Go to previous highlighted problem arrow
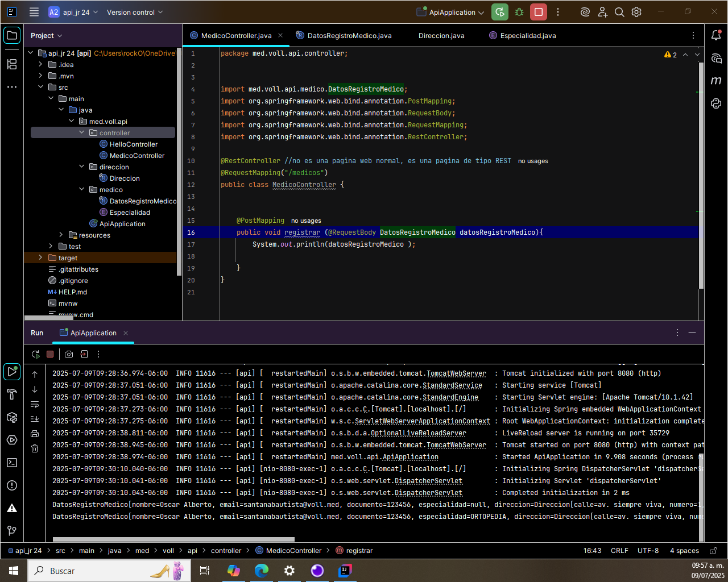The width and height of the screenshot is (728, 582). [x=685, y=55]
